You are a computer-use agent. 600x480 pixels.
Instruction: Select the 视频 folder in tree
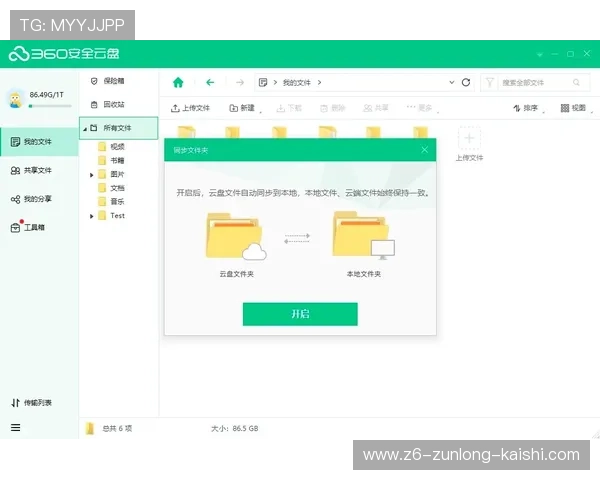[x=111, y=147]
